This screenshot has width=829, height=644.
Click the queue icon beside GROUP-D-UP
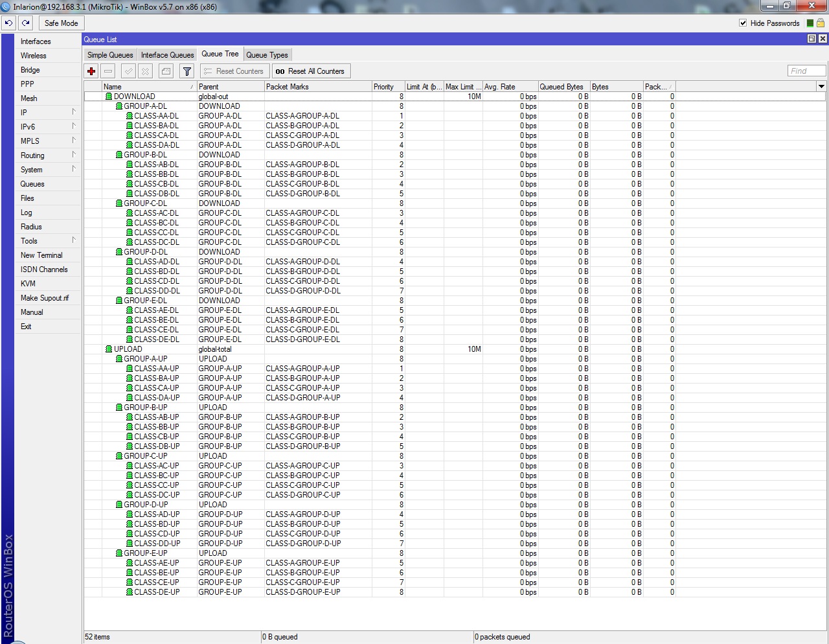click(119, 505)
